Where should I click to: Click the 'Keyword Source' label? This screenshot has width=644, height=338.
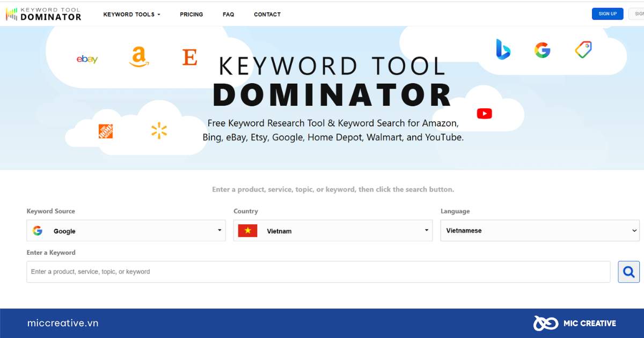51,211
